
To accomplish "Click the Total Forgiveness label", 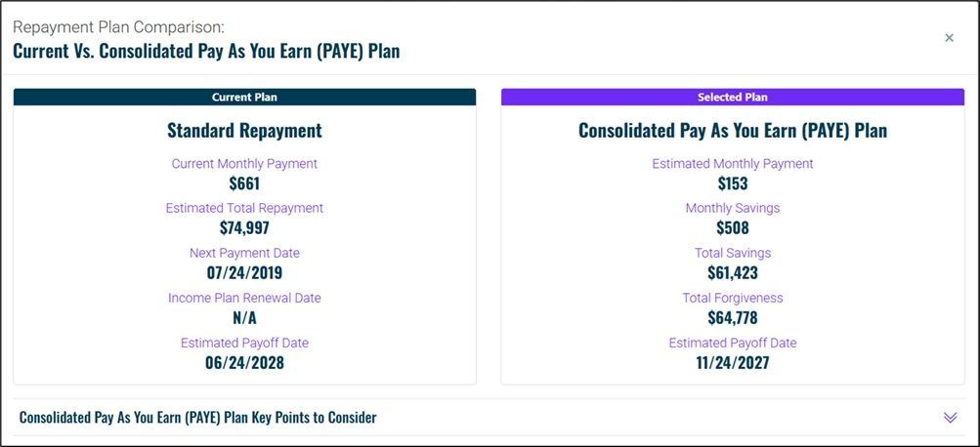I will (733, 298).
